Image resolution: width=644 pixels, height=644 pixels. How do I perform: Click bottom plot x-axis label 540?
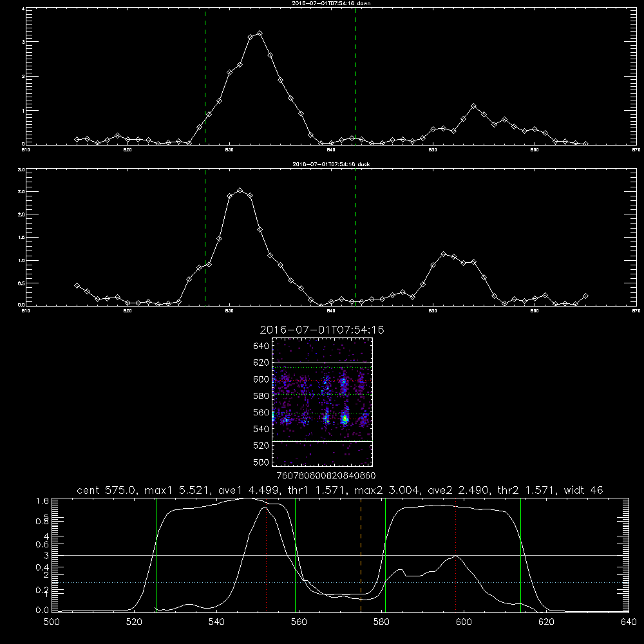pos(216,622)
